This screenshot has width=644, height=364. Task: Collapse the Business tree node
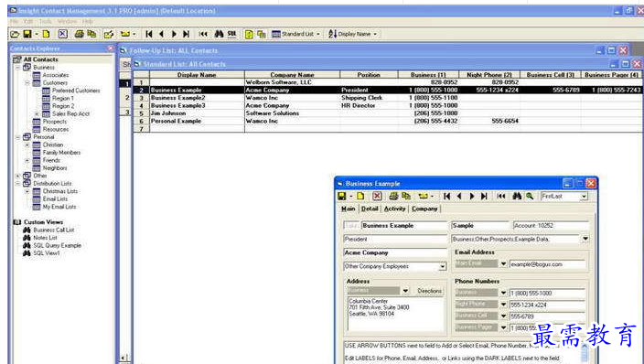click(18, 68)
